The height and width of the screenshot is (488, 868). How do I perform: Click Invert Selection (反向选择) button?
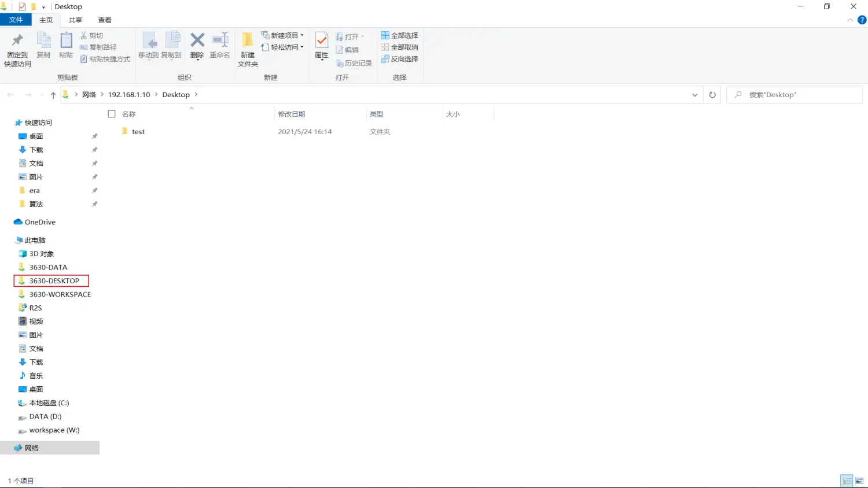coord(400,59)
